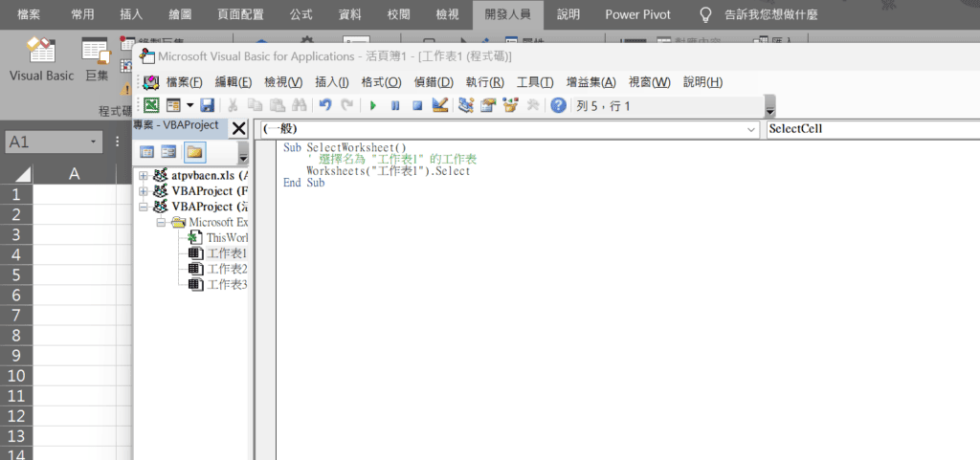This screenshot has height=460, width=980.
Task: Click the View Object icon in project panel
Action: [x=168, y=152]
